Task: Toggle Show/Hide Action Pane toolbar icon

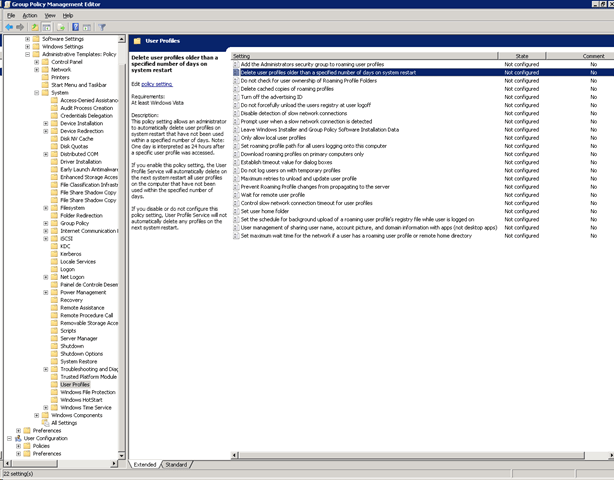Action: (87, 27)
